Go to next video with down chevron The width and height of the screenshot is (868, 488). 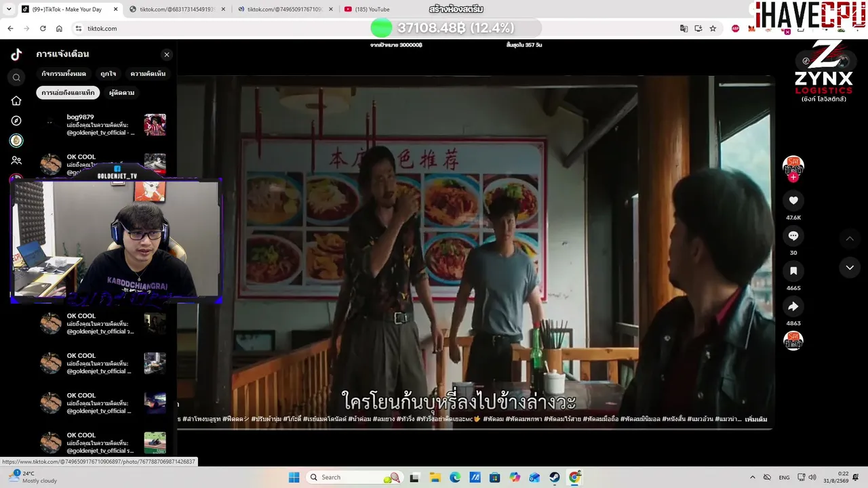[850, 268]
